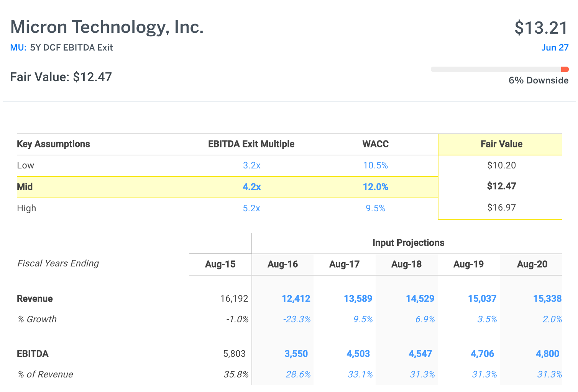
Task: Click the Revenue row label
Action: (x=35, y=299)
